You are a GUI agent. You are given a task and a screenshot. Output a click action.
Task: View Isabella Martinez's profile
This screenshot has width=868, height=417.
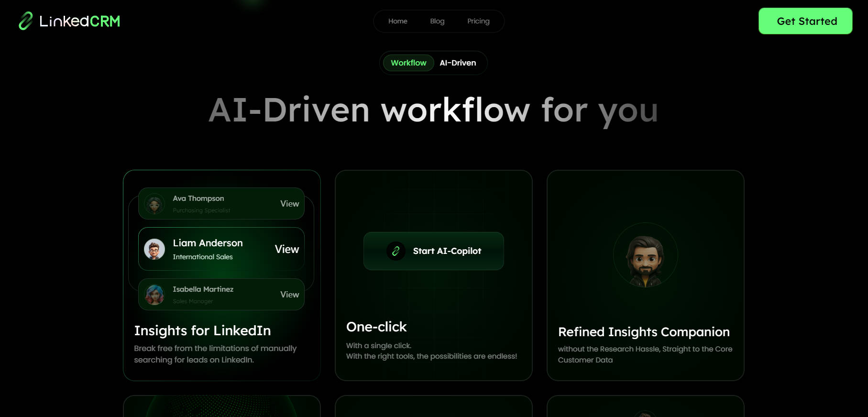289,295
